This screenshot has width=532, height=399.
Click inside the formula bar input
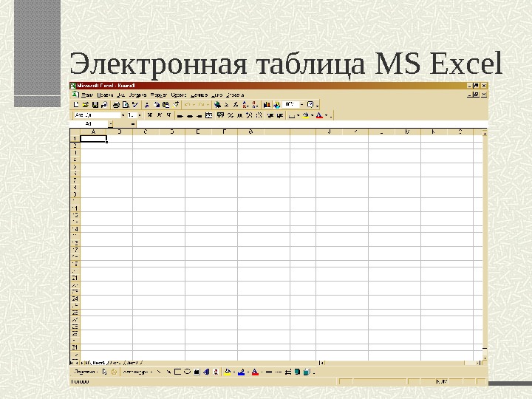(x=310, y=124)
